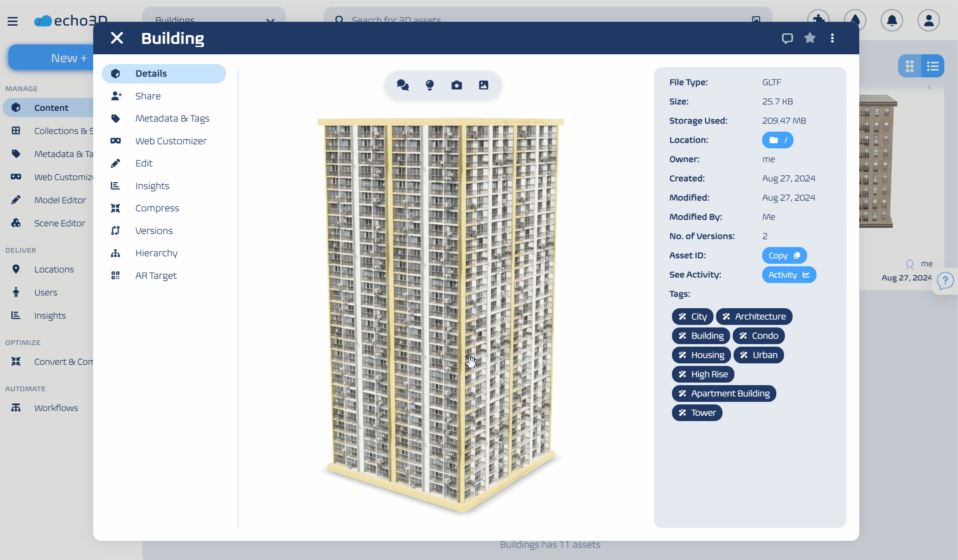Viewport: 958px width, 560px height.
Task: Click the Apartment Building tag chip
Action: point(724,393)
